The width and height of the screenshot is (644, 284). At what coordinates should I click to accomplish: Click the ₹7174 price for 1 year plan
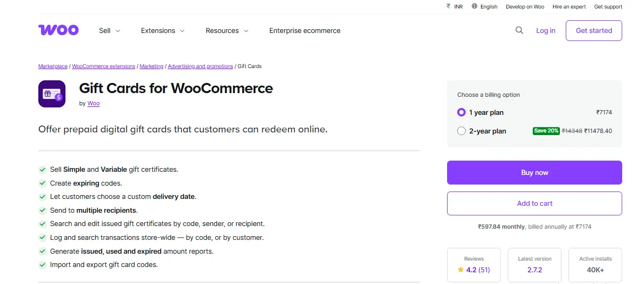(604, 113)
